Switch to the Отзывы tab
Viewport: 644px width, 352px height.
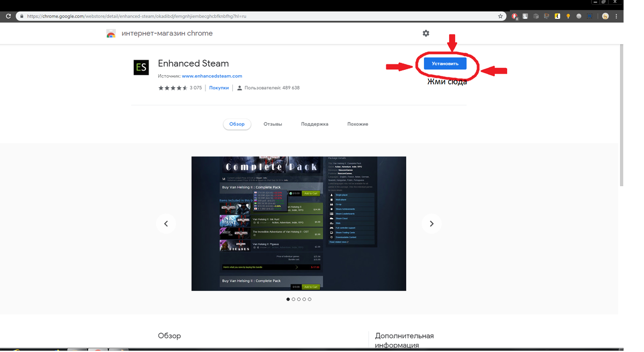tap(273, 124)
